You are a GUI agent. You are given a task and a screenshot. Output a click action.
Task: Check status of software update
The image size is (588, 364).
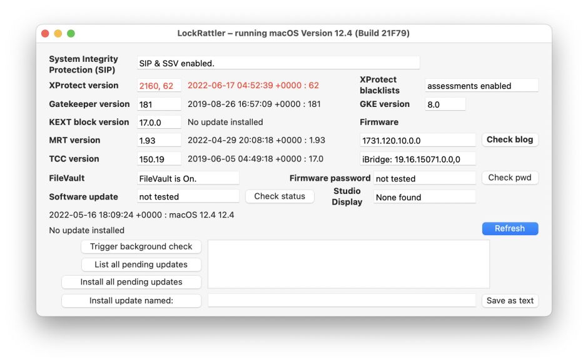click(280, 196)
